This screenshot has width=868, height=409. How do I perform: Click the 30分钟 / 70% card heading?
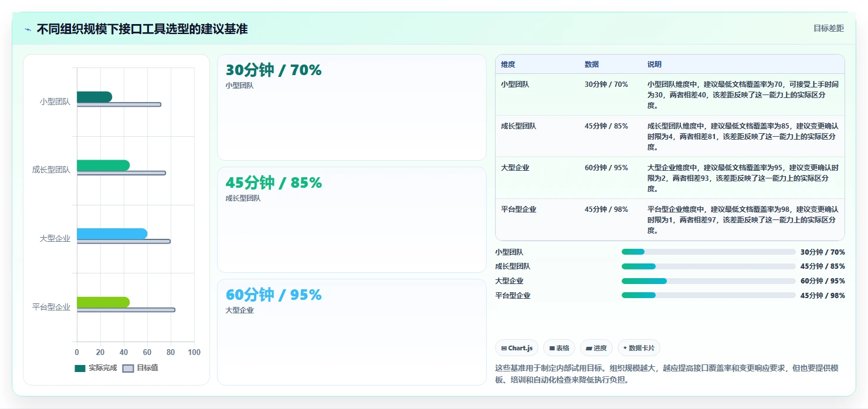(274, 70)
